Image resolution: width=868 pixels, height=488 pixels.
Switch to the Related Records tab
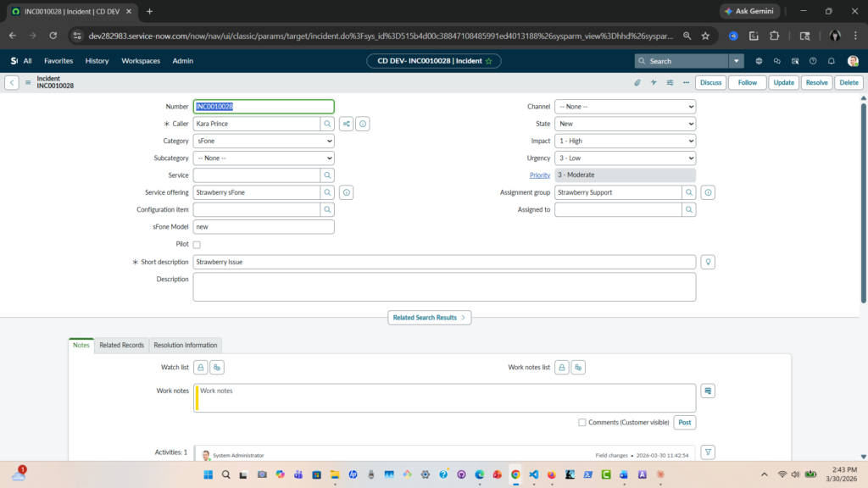[121, 345]
